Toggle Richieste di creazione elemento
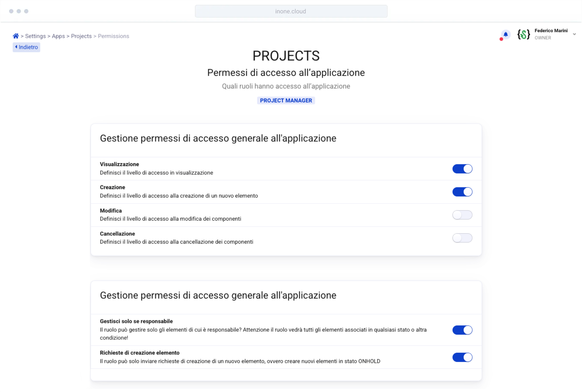The image size is (582, 392). 462,357
